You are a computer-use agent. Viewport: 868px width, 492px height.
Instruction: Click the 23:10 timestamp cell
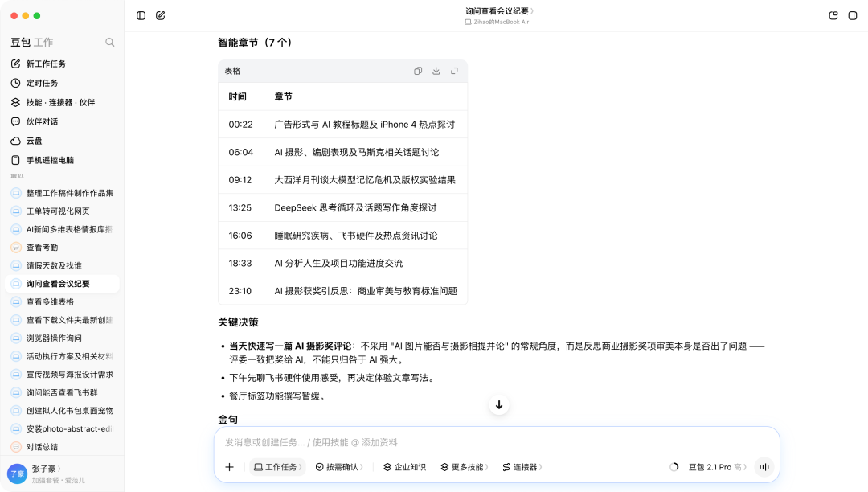pyautogui.click(x=240, y=291)
